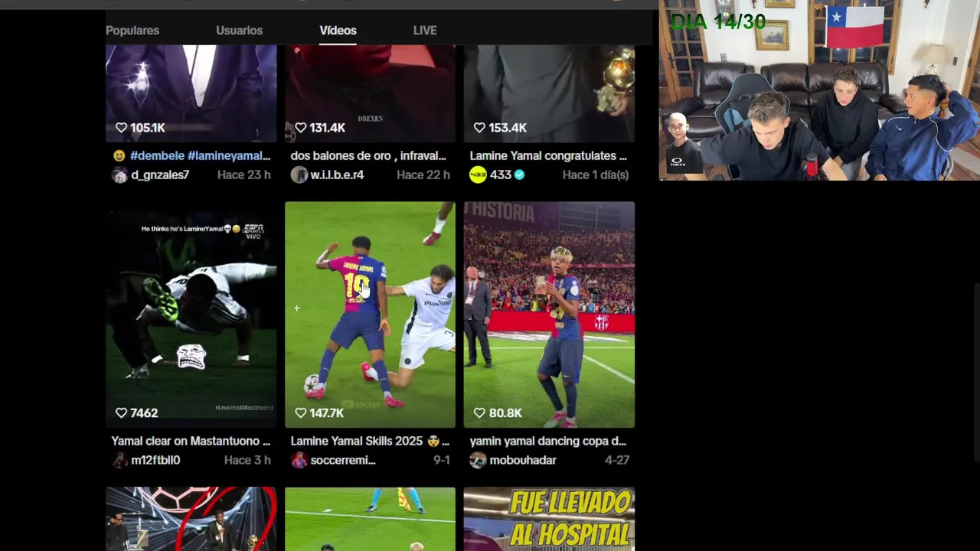Click heart icon on 131.4K video

point(300,128)
